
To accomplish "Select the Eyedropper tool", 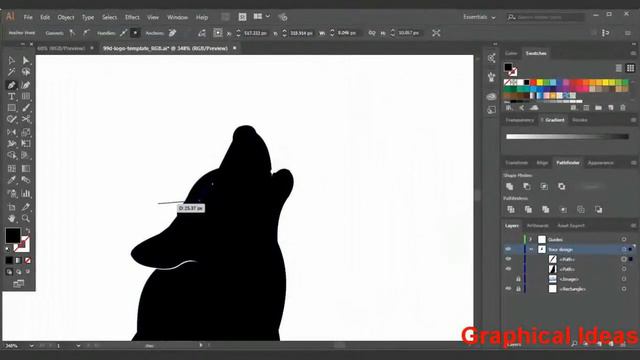I will point(11,180).
